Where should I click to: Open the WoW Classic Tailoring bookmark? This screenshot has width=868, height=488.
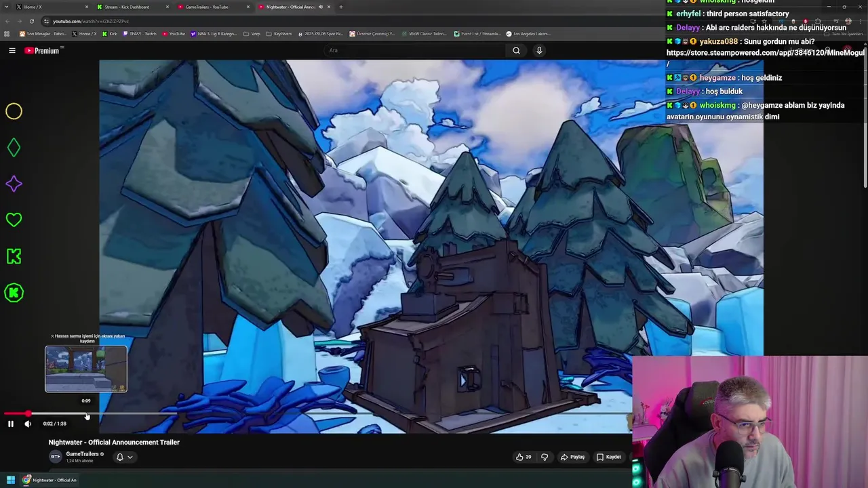424,34
